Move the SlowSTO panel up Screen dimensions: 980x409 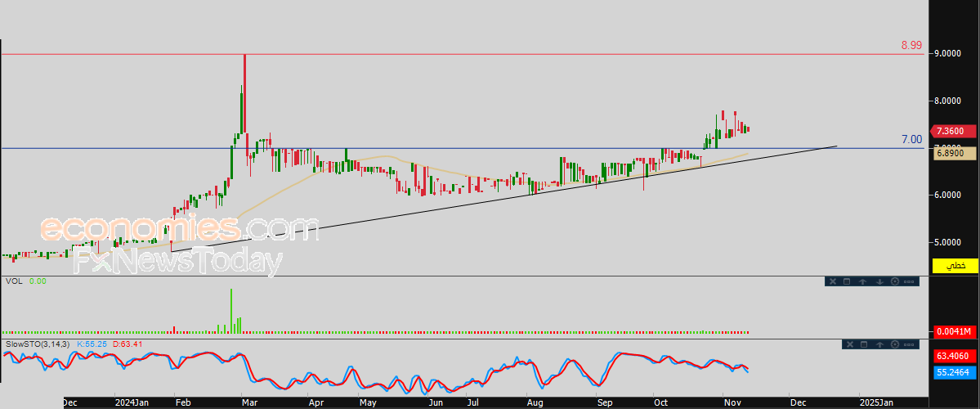tap(879, 344)
